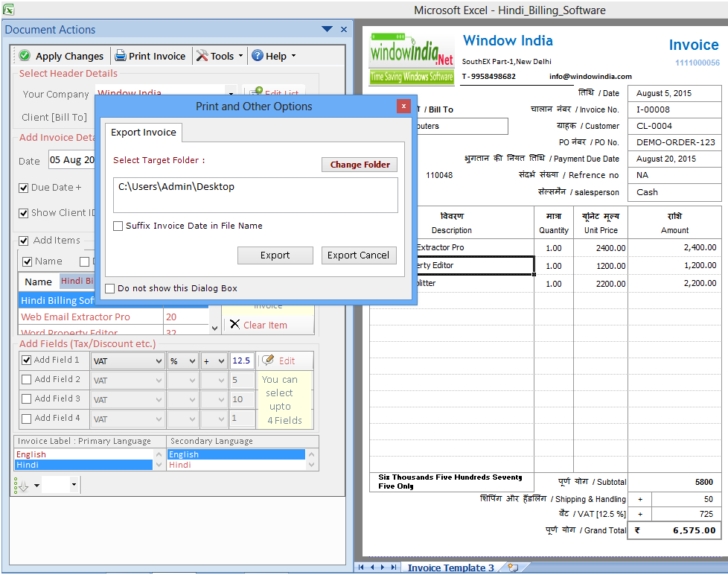Click Clear Item button label
This screenshot has height=575, width=728.
(x=265, y=325)
